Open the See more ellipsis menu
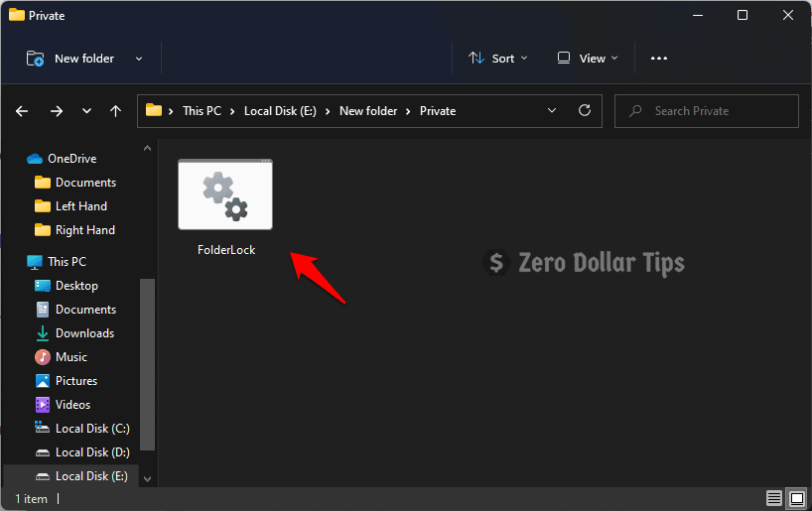This screenshot has height=511, width=812. 659,59
